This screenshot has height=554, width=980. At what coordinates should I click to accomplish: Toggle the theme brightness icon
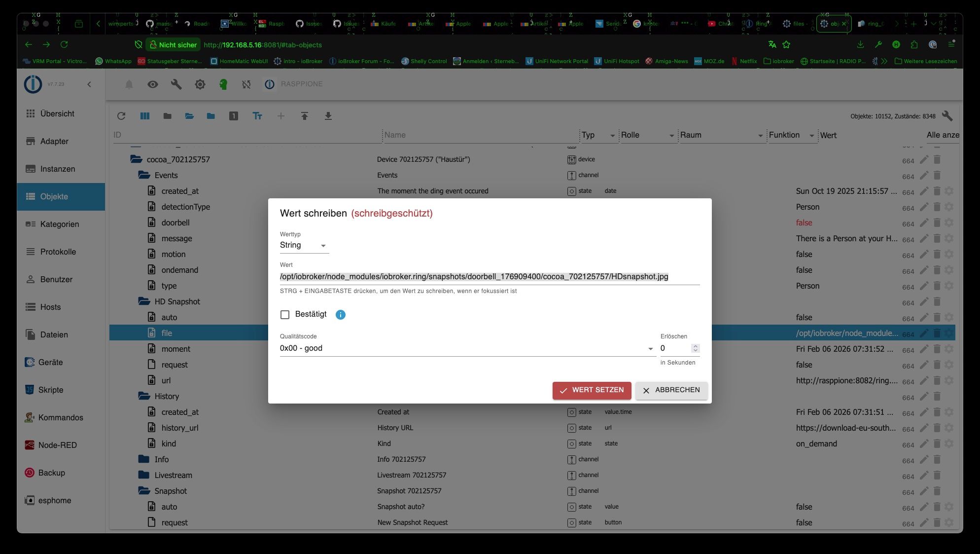click(200, 84)
